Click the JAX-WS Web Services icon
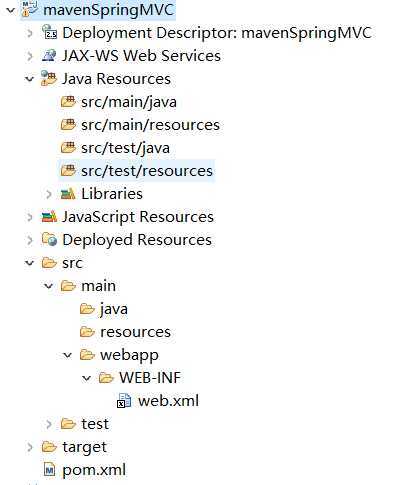415x485 pixels. point(49,55)
